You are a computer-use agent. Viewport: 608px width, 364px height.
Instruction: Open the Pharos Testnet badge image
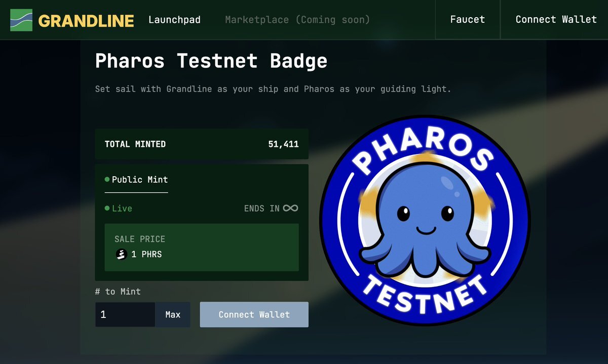425,220
